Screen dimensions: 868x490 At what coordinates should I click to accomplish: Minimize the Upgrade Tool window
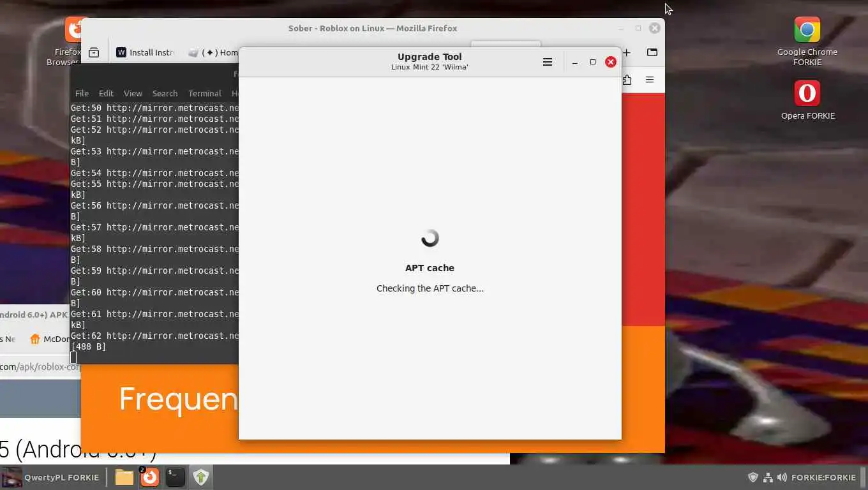(574, 62)
